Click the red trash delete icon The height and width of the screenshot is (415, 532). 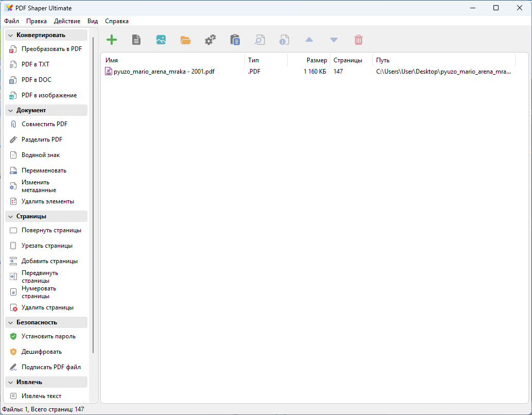[x=359, y=40]
